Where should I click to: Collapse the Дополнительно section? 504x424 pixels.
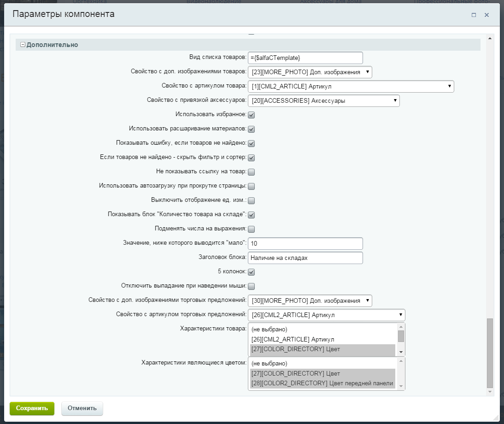tap(23, 45)
